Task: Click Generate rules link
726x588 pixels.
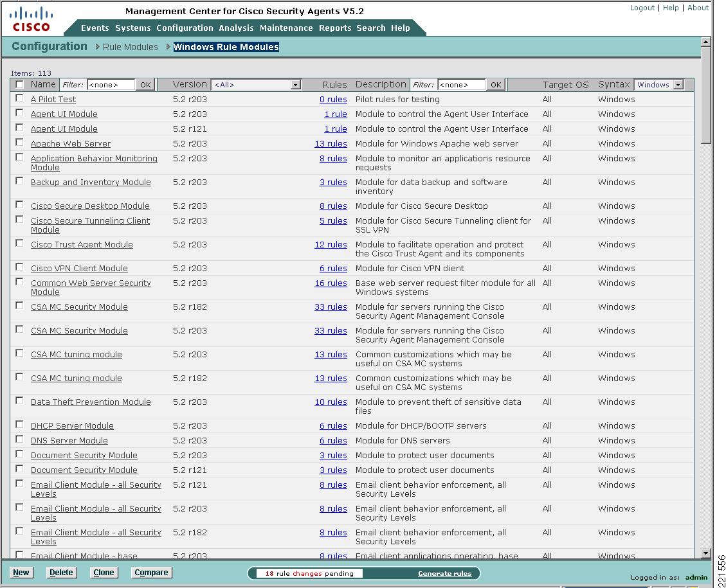Action: tap(444, 574)
